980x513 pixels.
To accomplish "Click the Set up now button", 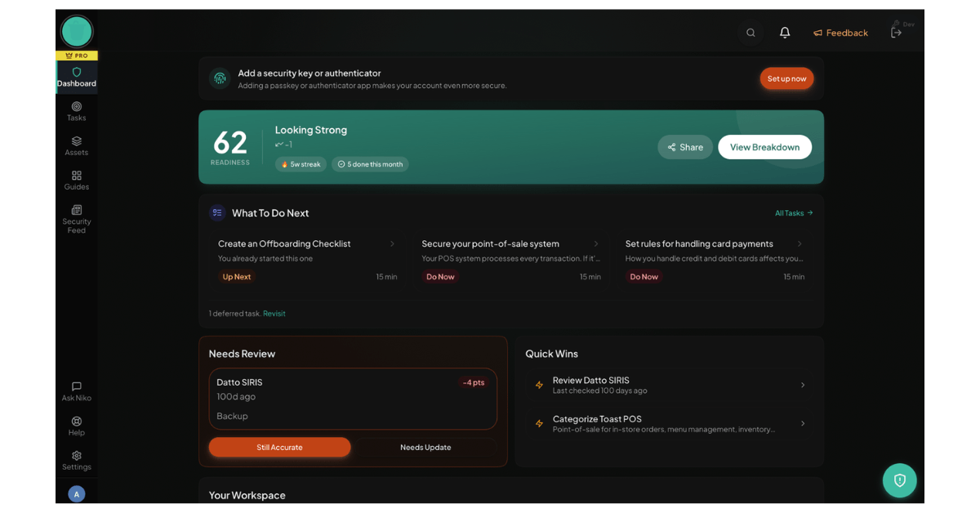I will (x=786, y=78).
